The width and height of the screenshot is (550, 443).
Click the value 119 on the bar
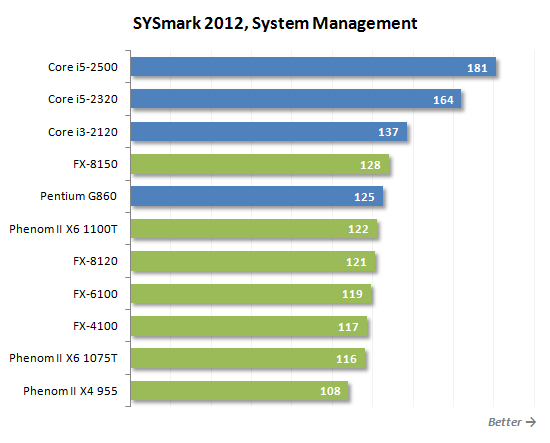(x=352, y=294)
